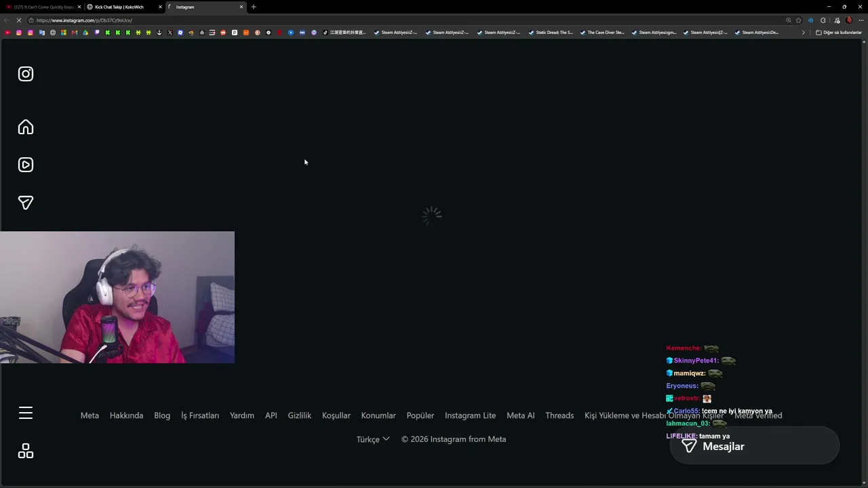This screenshot has width=868, height=488.
Task: Click the zoom magnifier icon in address bar
Action: point(788,20)
